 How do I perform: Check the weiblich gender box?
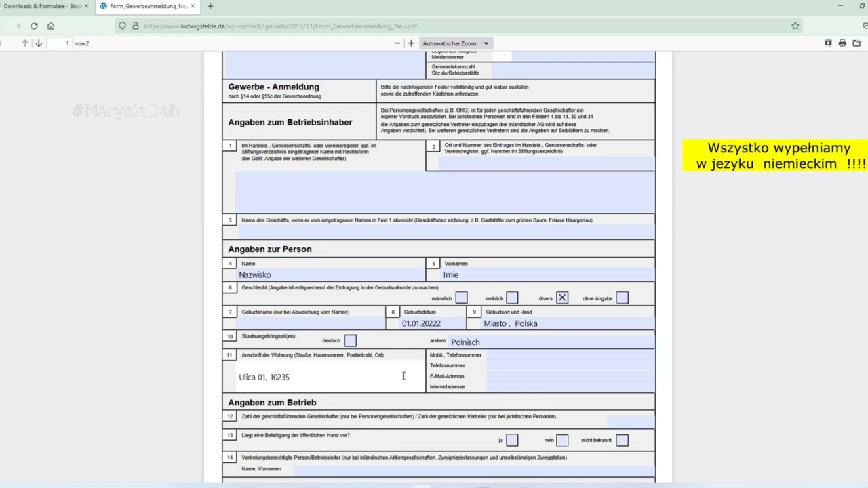point(512,298)
